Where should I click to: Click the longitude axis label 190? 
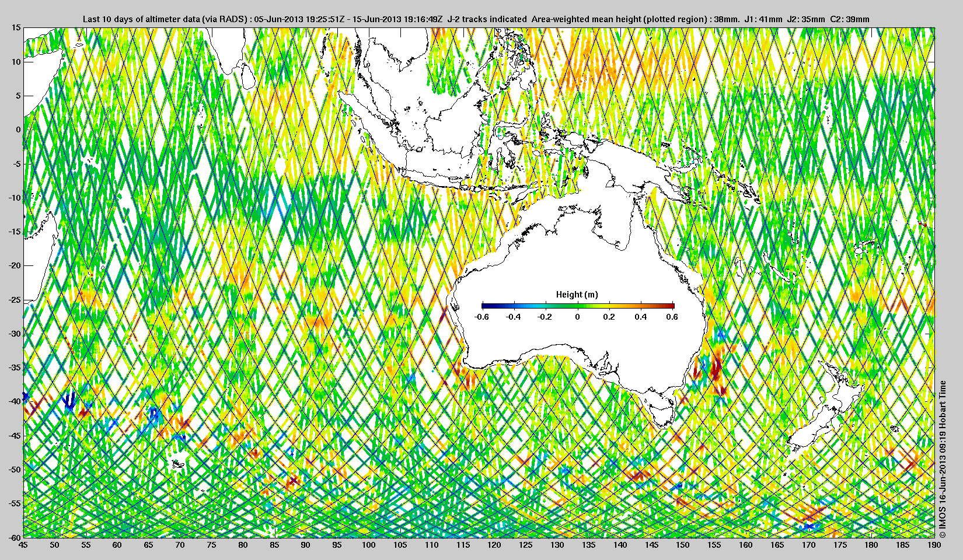coord(934,545)
